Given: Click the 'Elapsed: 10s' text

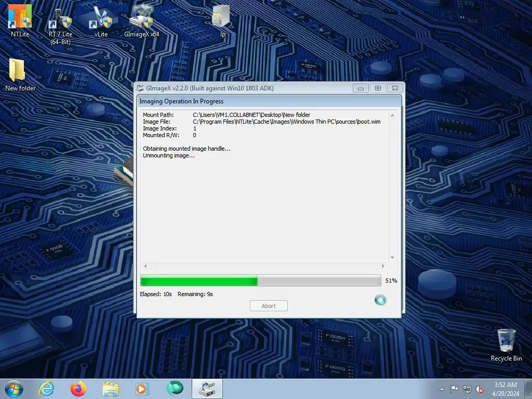Looking at the screenshot, I should point(156,294).
